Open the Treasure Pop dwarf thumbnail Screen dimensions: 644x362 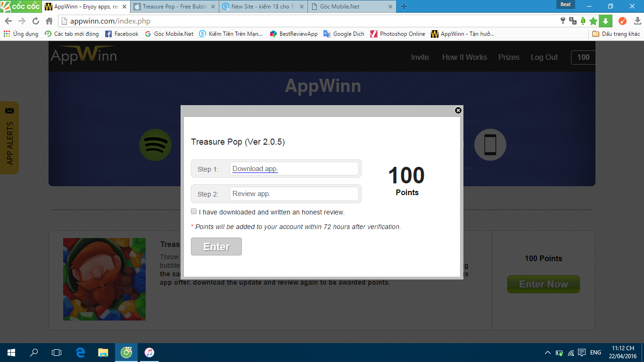pos(104,279)
